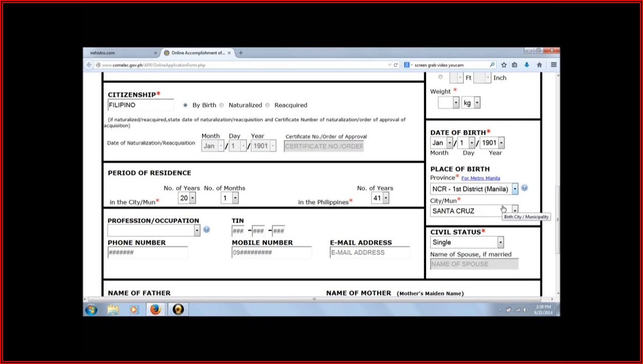
Task: Click the Firefox bookmark star icon
Action: click(x=504, y=65)
